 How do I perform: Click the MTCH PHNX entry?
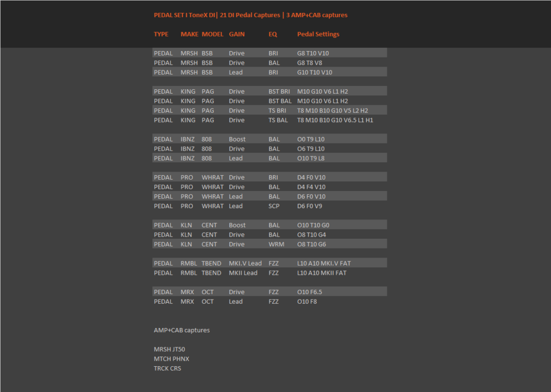click(x=172, y=359)
